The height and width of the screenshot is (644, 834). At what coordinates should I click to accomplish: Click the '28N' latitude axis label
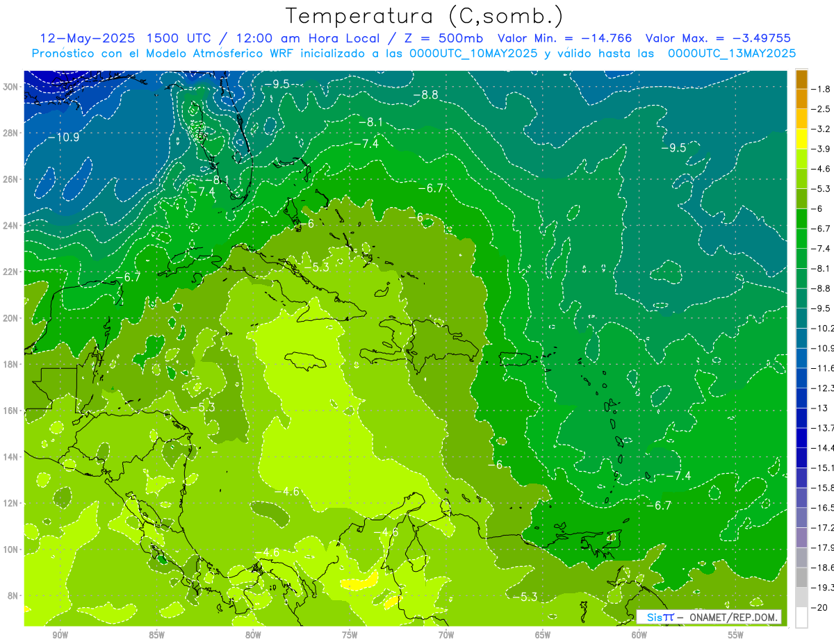click(x=10, y=133)
